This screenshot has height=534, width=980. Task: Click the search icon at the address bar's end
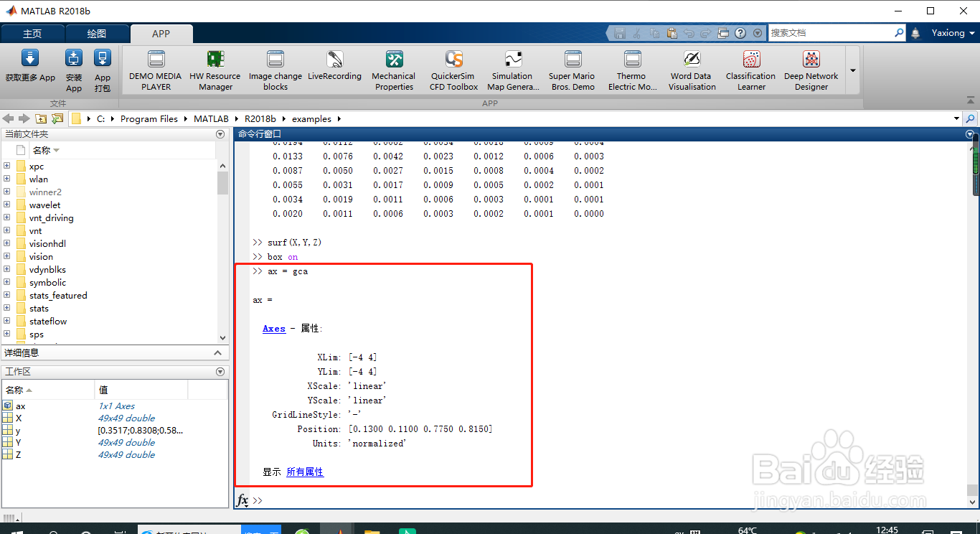pyautogui.click(x=971, y=118)
